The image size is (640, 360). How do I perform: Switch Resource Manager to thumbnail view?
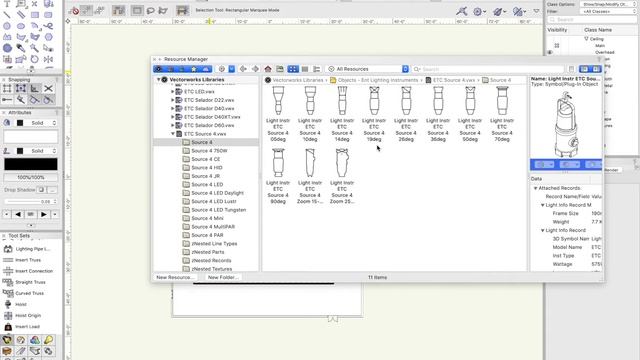(x=293, y=69)
